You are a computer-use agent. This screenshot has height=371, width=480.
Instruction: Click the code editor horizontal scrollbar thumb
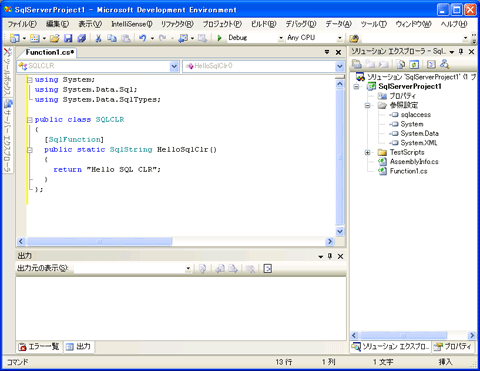(99, 241)
